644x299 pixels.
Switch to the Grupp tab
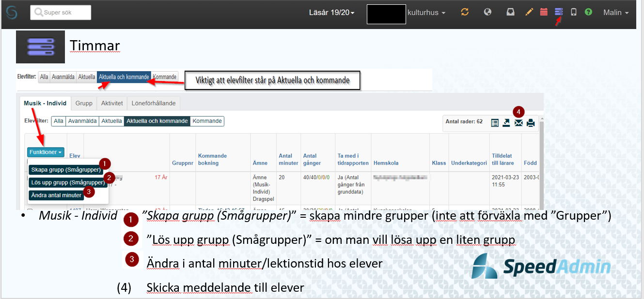[84, 103]
